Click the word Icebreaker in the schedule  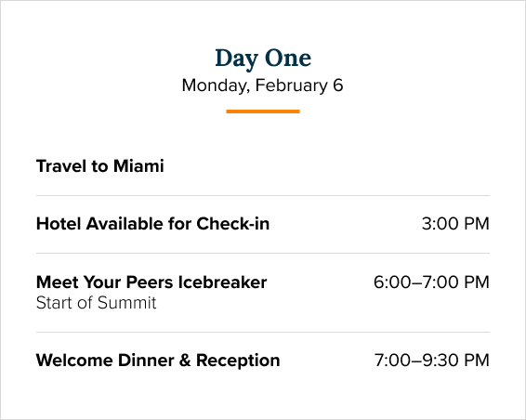222,282
